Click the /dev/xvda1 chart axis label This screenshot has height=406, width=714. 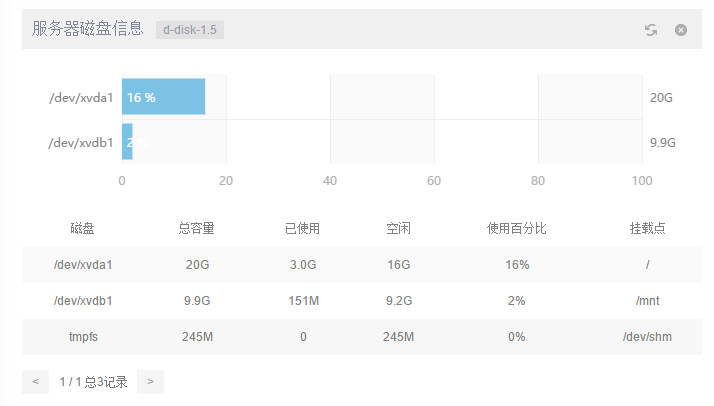(81, 97)
